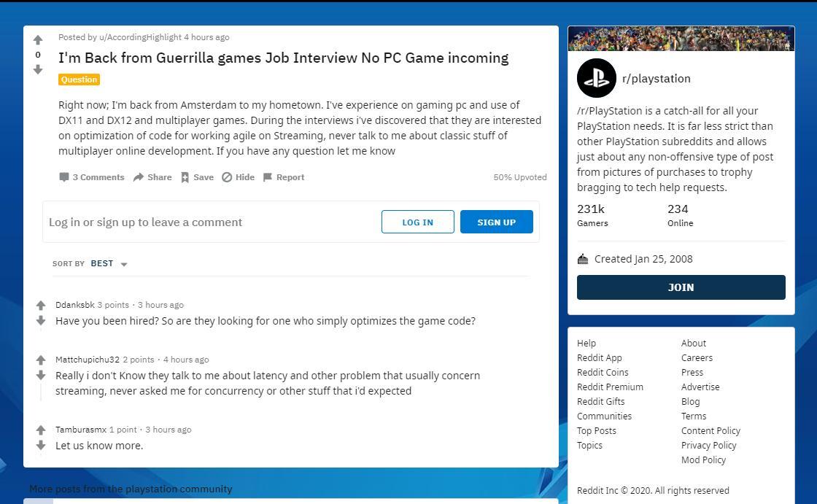Image resolution: width=817 pixels, height=504 pixels.
Task: Open the r/playstation community link
Action: point(656,79)
